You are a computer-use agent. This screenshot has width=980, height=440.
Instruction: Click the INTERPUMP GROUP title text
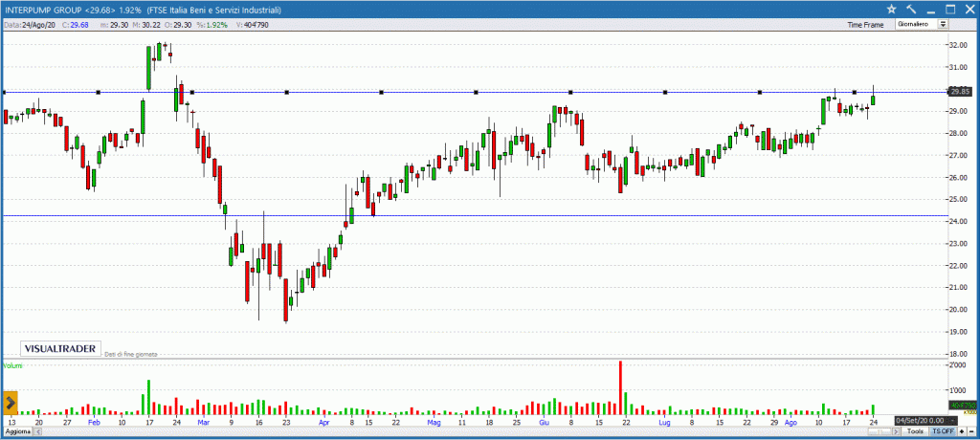click(42, 11)
